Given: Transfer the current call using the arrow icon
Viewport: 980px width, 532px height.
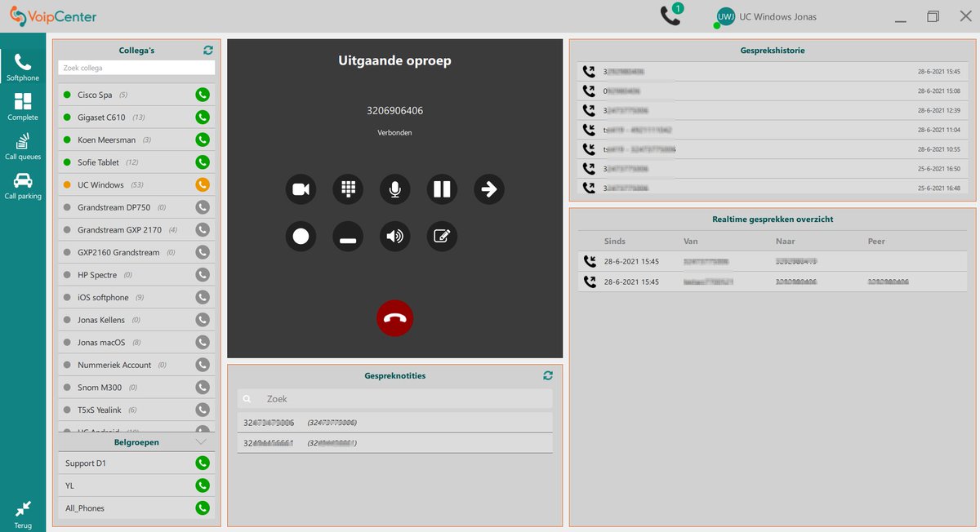Looking at the screenshot, I should (488, 189).
